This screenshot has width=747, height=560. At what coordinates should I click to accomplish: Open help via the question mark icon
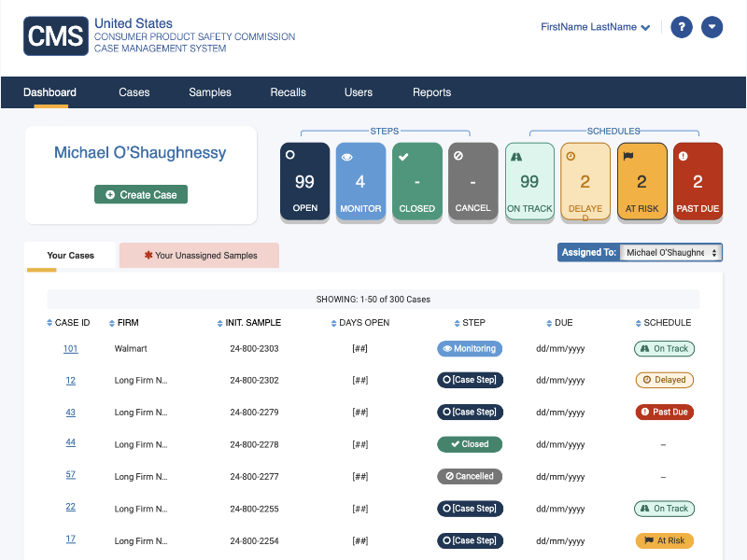click(681, 27)
